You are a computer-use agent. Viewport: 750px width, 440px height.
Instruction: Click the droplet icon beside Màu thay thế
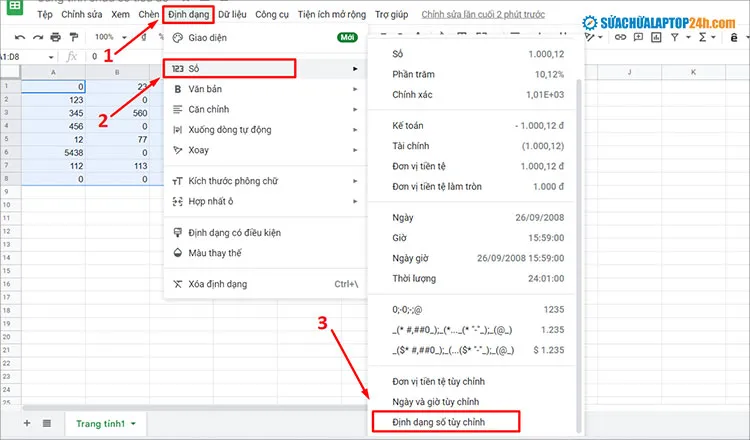tap(177, 253)
